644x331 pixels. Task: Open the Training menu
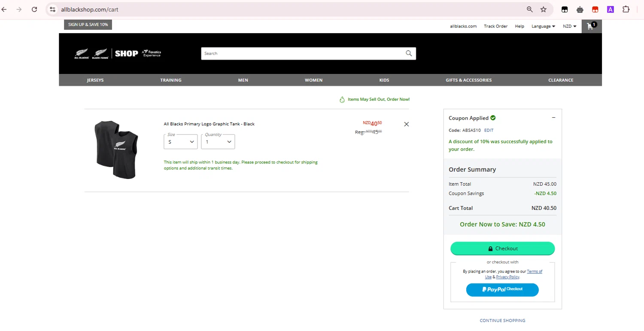pos(171,80)
